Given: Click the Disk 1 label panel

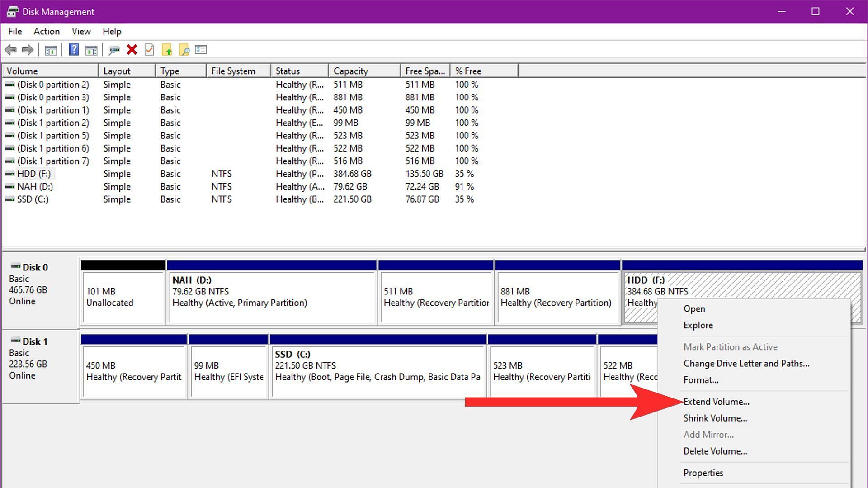Looking at the screenshot, I should pos(41,366).
